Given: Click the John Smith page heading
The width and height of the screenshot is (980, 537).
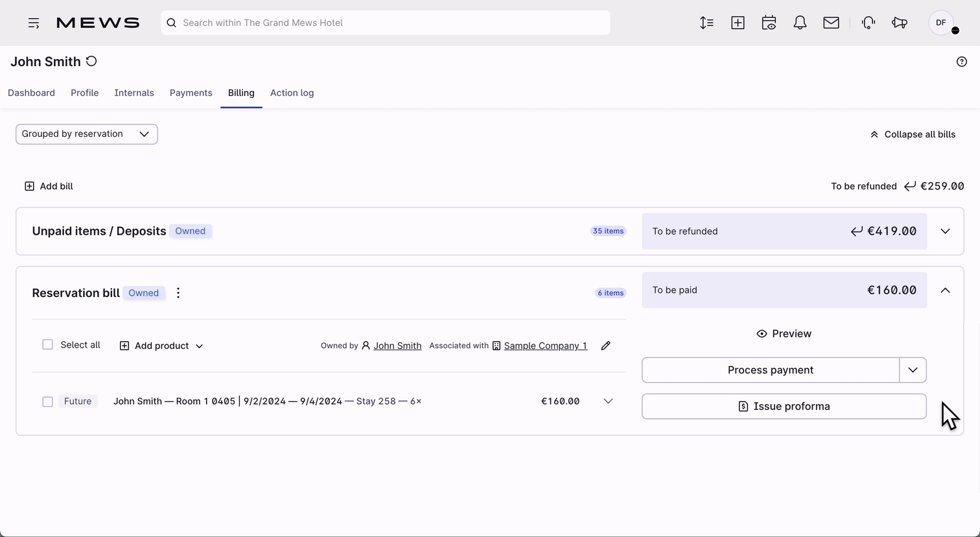Looking at the screenshot, I should (x=45, y=62).
